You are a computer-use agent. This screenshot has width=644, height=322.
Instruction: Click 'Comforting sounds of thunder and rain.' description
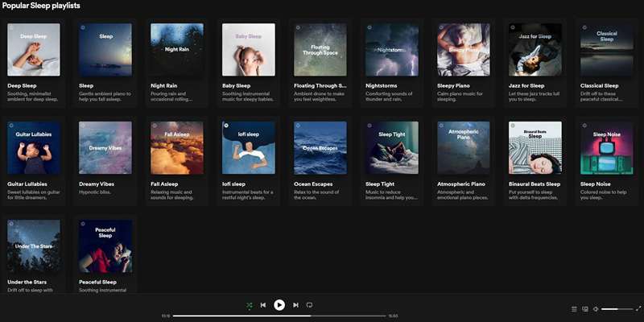coord(389,97)
